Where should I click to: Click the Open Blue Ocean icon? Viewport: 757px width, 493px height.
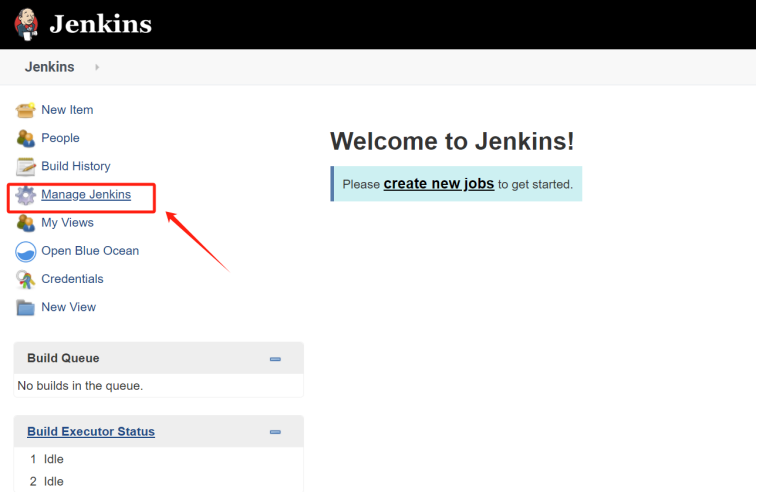point(25,252)
